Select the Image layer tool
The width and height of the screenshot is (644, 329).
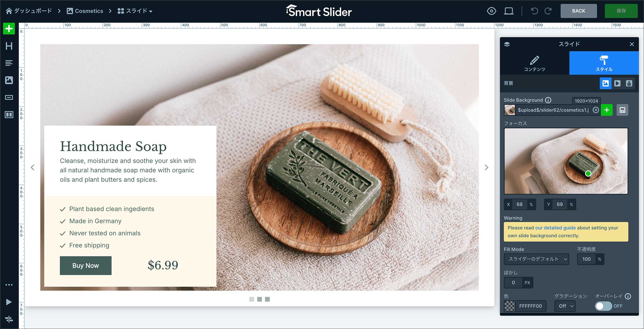point(9,80)
